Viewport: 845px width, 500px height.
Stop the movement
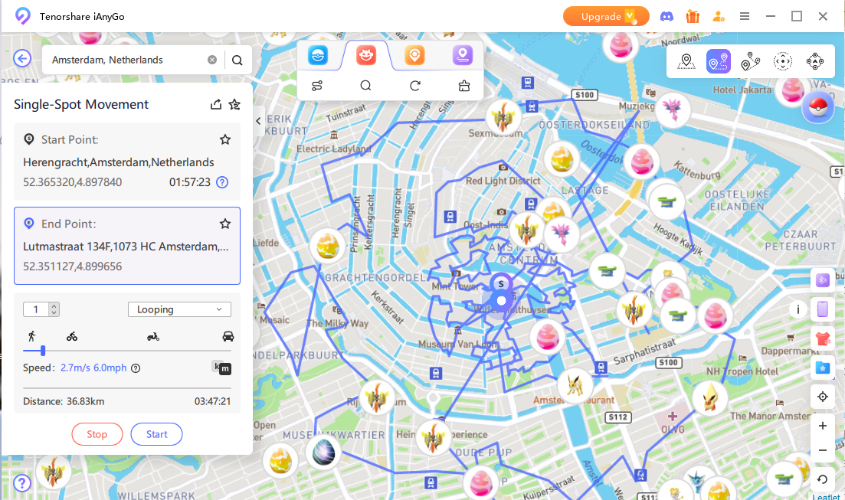click(x=97, y=434)
